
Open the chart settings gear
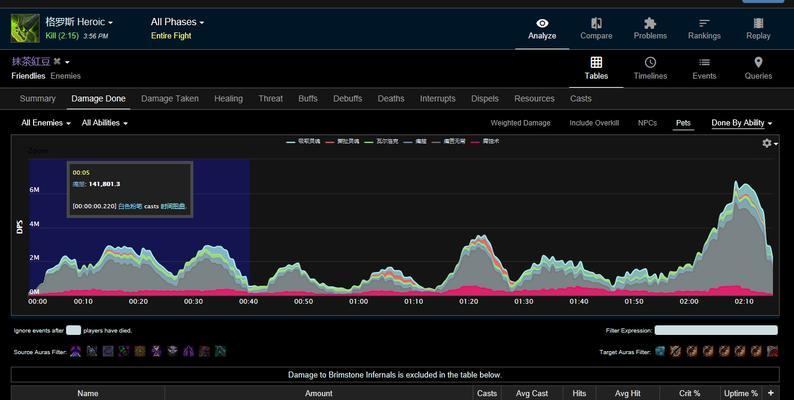pyautogui.click(x=767, y=143)
